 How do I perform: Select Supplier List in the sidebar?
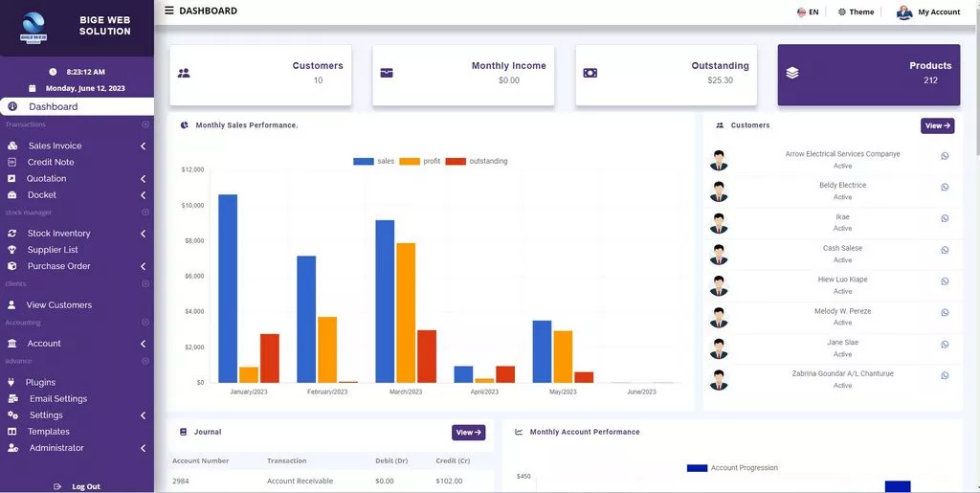53,250
